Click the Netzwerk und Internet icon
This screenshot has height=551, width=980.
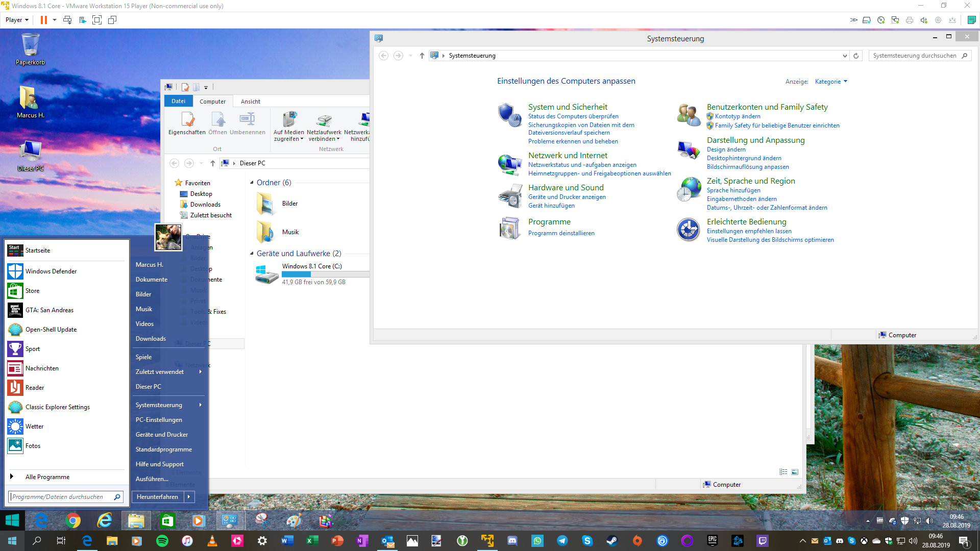coord(509,164)
